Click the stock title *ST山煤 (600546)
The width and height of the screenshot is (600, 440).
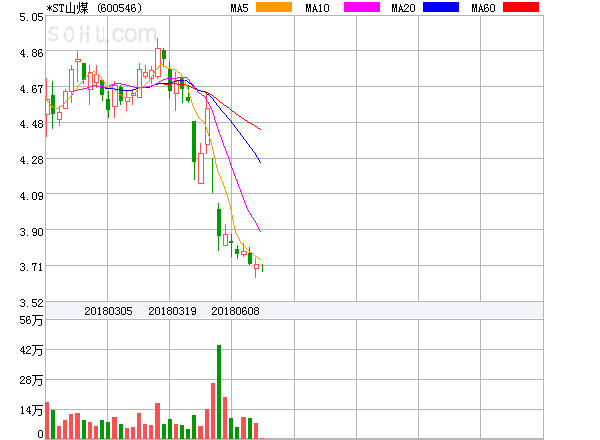(94, 8)
